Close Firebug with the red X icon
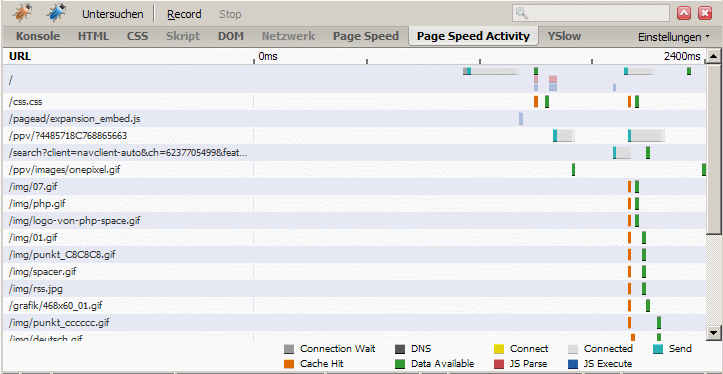The height and width of the screenshot is (374, 723). tap(705, 13)
